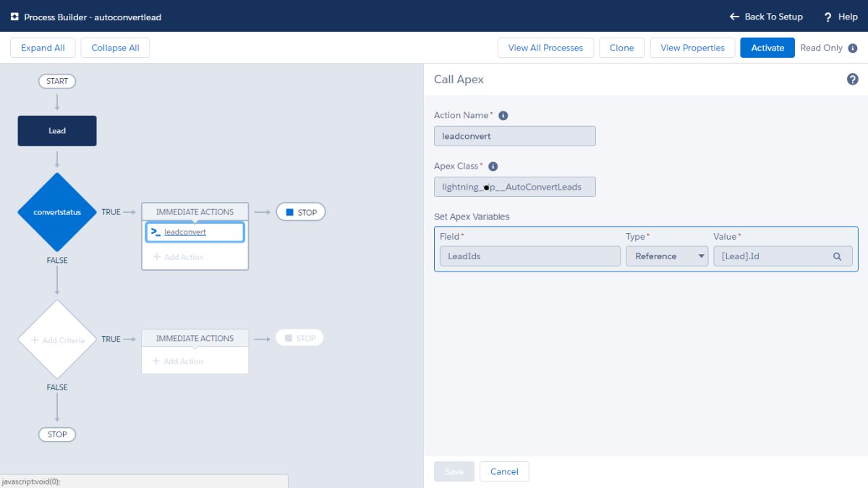This screenshot has width=868, height=488.
Task: Click the Value search magnifier icon
Action: 837,256
